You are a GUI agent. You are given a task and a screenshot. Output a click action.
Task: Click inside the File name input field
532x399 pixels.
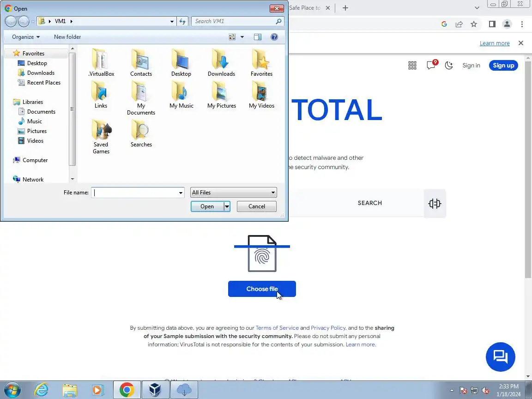[x=135, y=193]
